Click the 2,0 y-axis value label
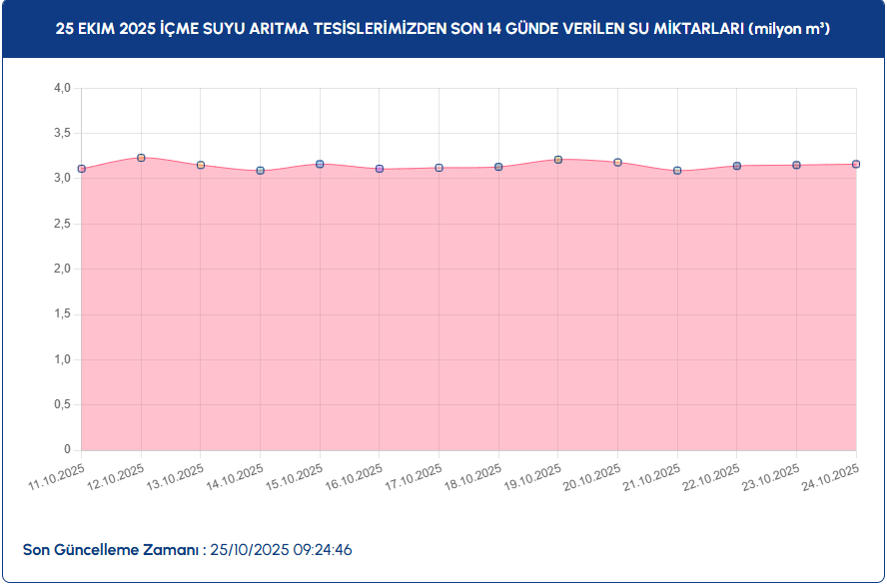The image size is (887, 588). tap(62, 269)
